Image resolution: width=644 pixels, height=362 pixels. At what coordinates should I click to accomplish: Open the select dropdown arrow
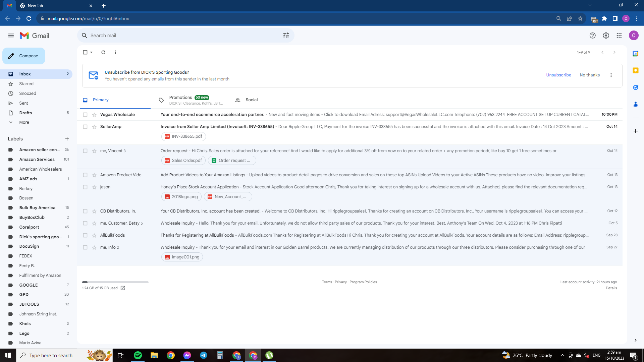pyautogui.click(x=91, y=52)
